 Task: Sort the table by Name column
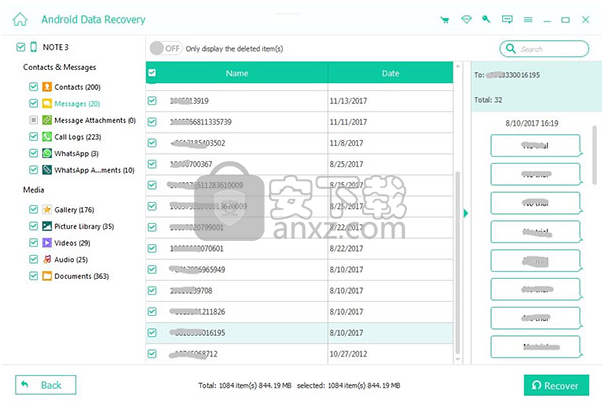point(237,73)
